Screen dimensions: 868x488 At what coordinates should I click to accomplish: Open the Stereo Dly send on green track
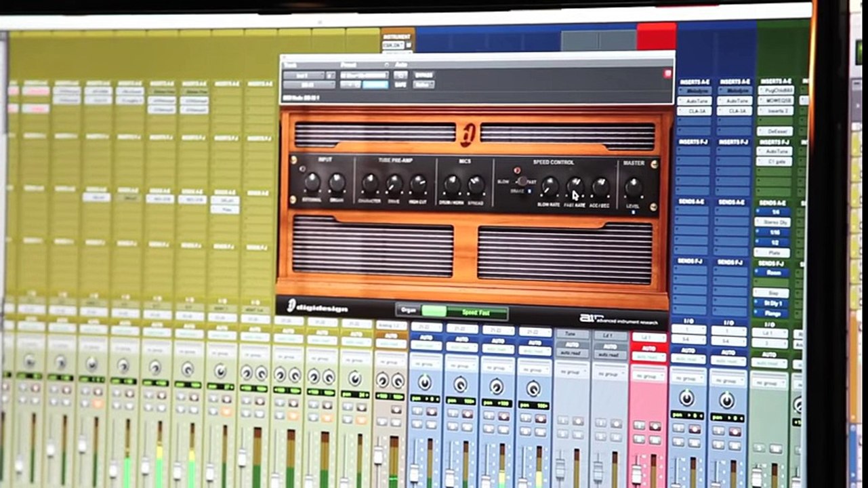(771, 221)
